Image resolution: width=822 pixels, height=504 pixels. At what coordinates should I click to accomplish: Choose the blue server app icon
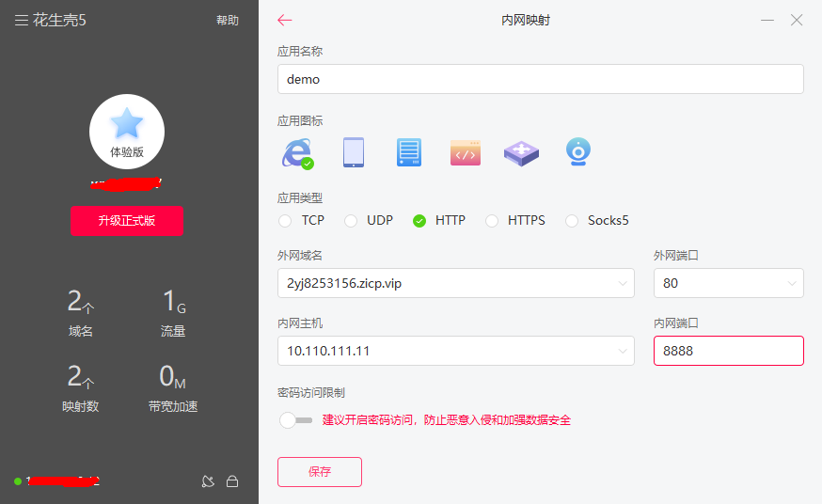[409, 152]
